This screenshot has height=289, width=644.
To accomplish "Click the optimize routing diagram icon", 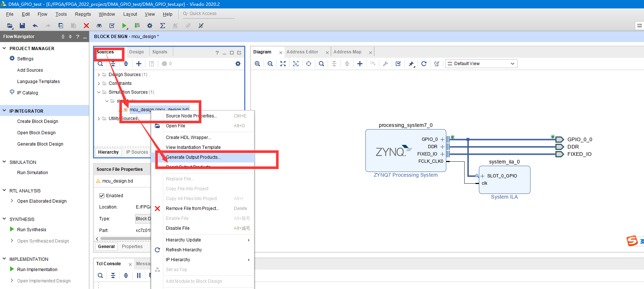I will [437, 64].
